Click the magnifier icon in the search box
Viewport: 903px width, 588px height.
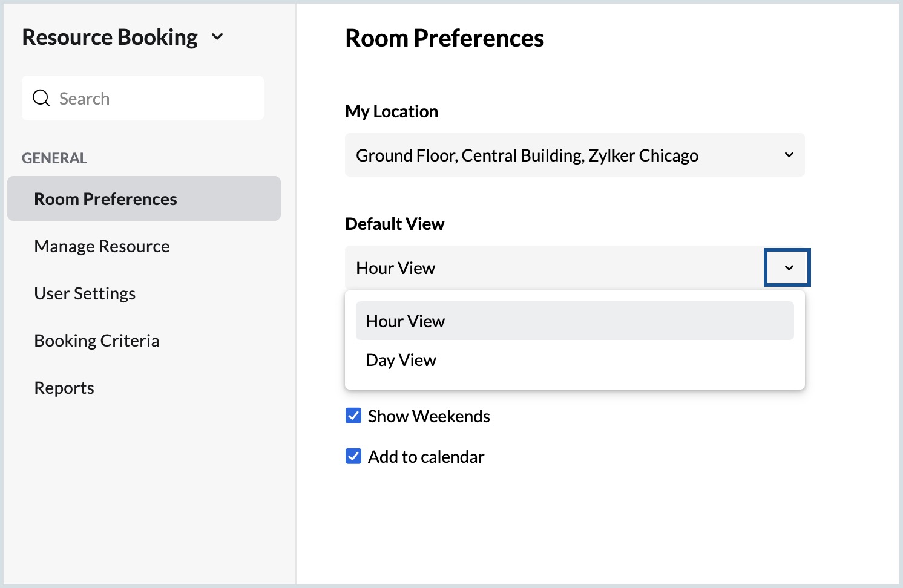(41, 98)
